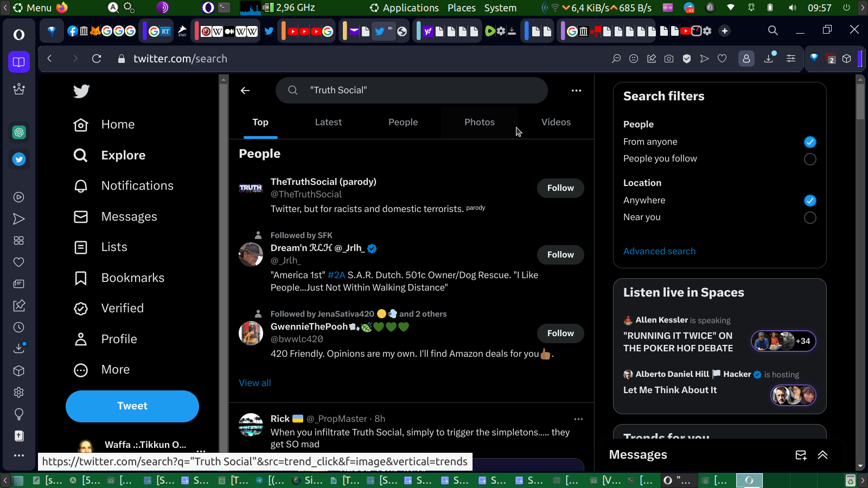The image size is (868, 488).
Task: Open ChatGPT from the Opera sidebar
Action: [19, 132]
